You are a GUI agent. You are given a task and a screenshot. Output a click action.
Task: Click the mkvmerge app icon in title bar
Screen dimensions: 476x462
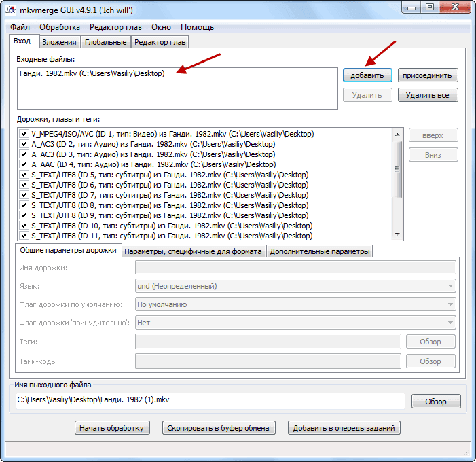(11, 10)
